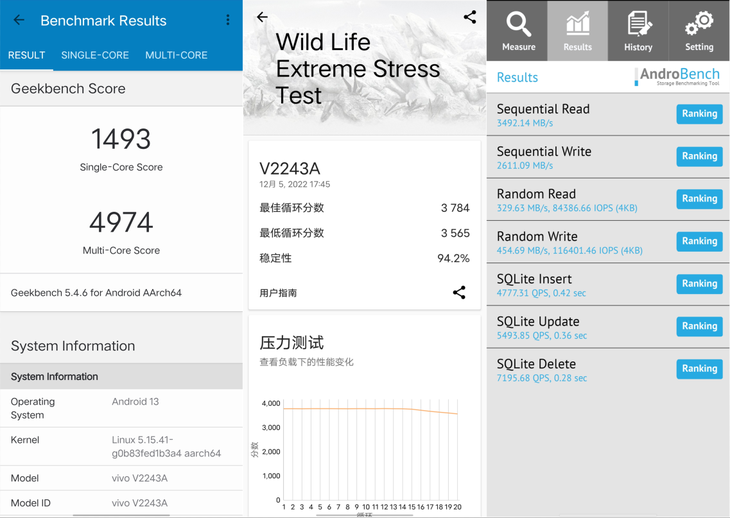Share the V2243A result card
730x518 pixels.
(x=459, y=292)
